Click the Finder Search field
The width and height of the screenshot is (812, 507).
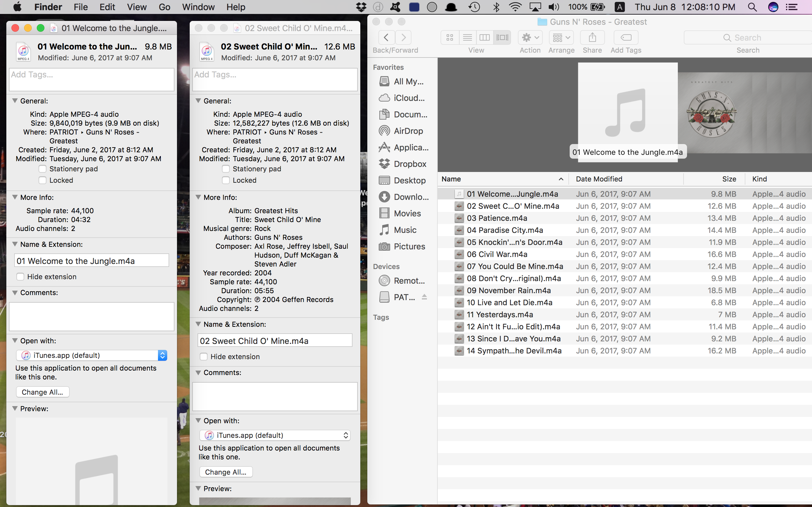747,37
